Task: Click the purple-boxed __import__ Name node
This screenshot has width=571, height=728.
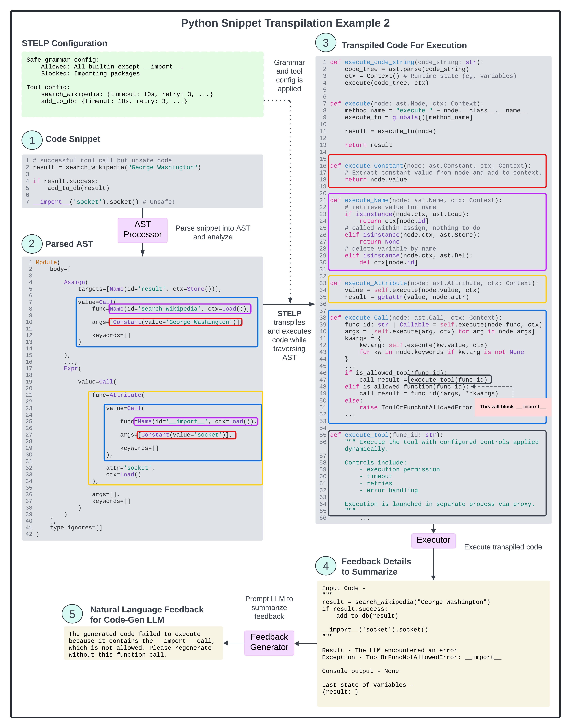Action: click(x=196, y=422)
